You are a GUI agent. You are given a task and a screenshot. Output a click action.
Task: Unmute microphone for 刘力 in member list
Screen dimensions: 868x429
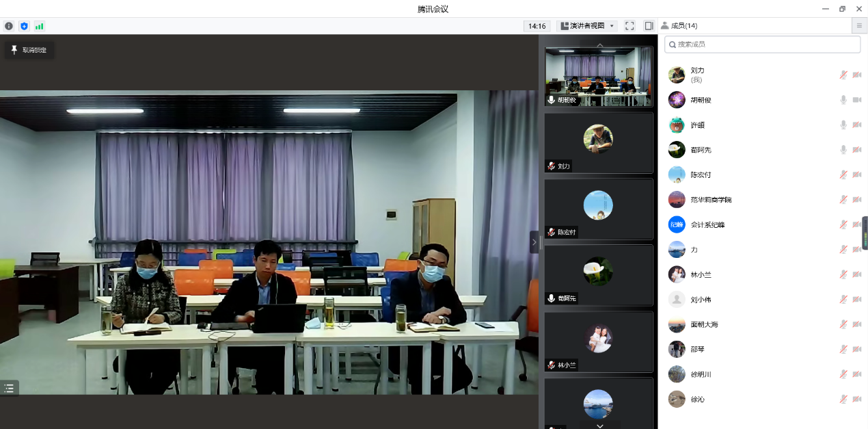coord(843,75)
